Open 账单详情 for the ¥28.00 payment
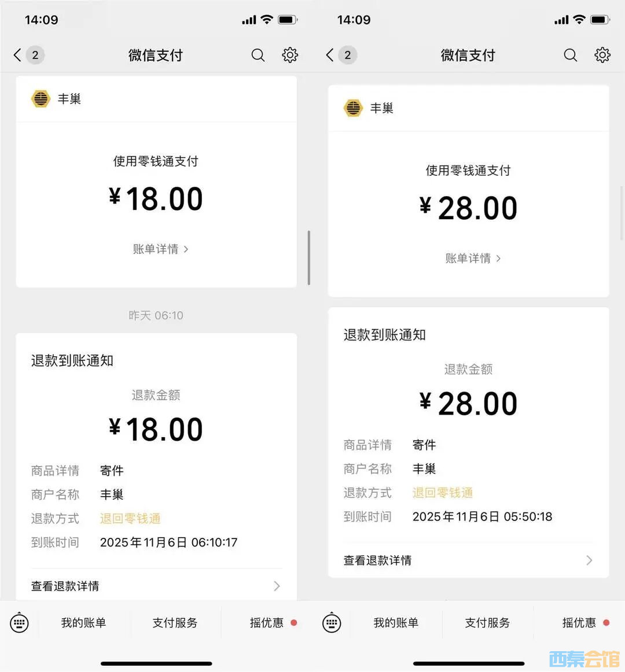The image size is (625, 672). click(x=473, y=259)
